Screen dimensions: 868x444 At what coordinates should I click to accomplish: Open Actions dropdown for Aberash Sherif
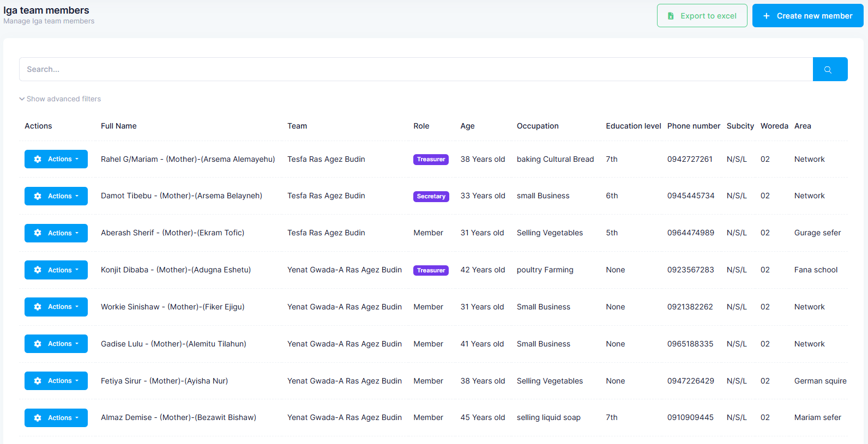[56, 233]
